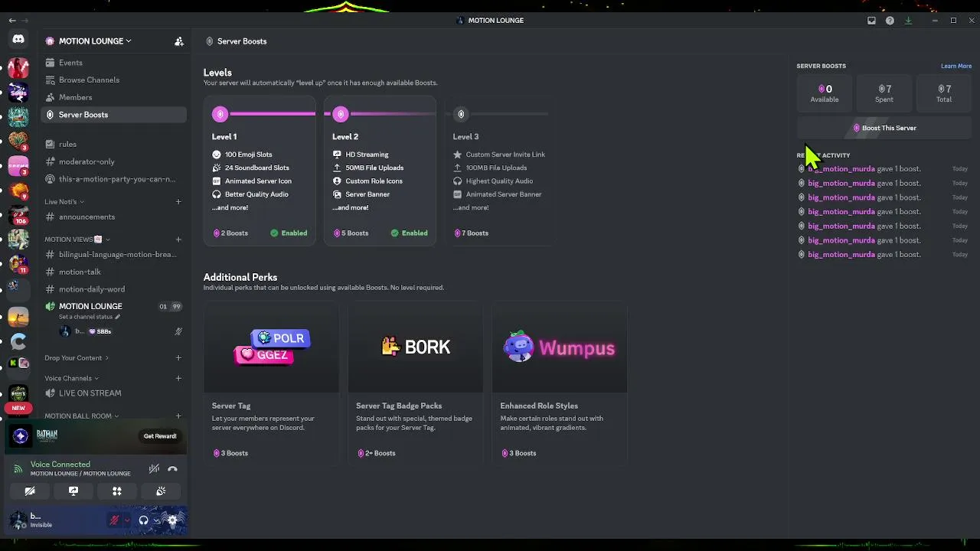
Task: Open the this-a-motion-party stage channel
Action: (x=113, y=179)
